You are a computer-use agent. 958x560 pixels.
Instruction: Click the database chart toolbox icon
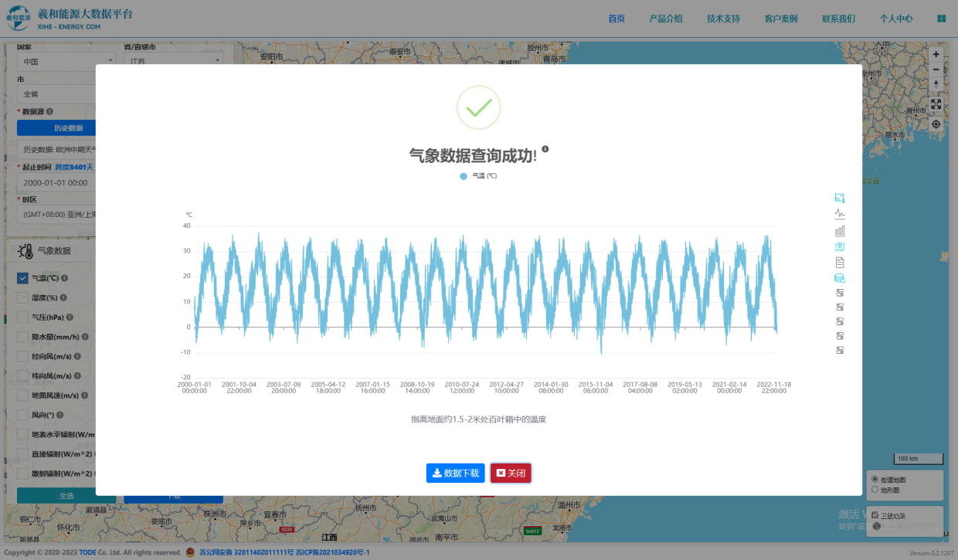click(x=840, y=278)
